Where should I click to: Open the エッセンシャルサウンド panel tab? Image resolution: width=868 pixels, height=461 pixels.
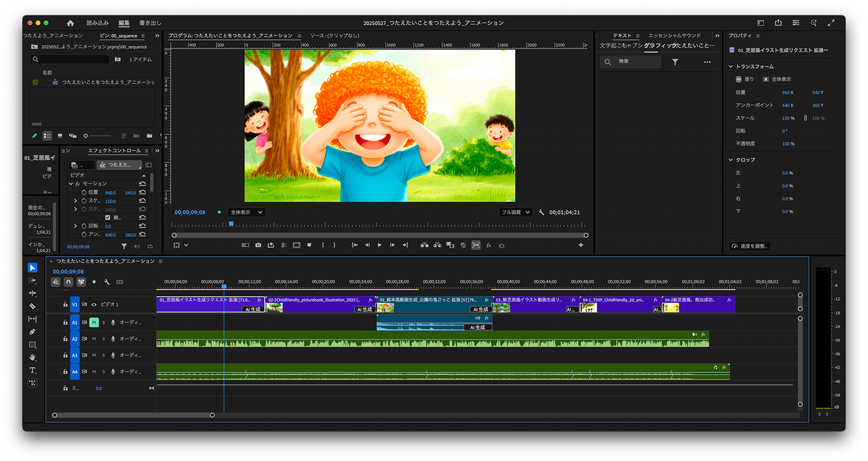click(674, 36)
